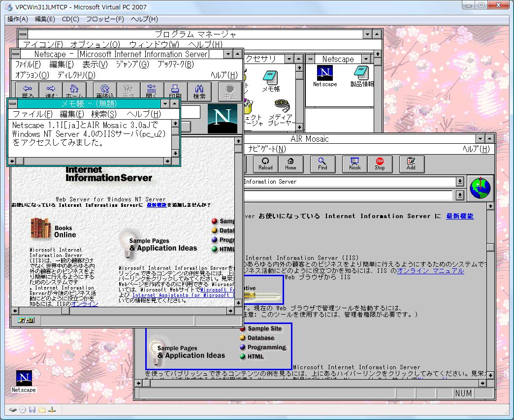The width and height of the screenshot is (514, 420).
Task: Open the 検索(S) menu in メモ帳
Action: [x=104, y=114]
